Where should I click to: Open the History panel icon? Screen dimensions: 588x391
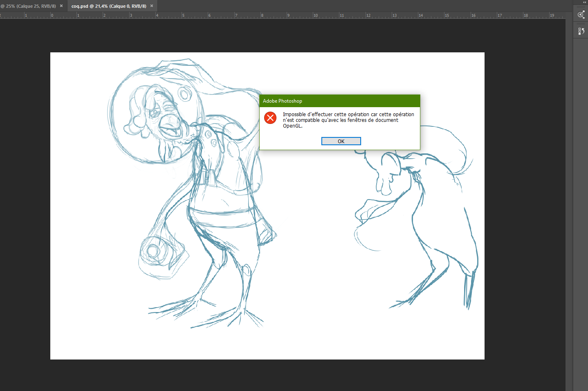coord(581,31)
